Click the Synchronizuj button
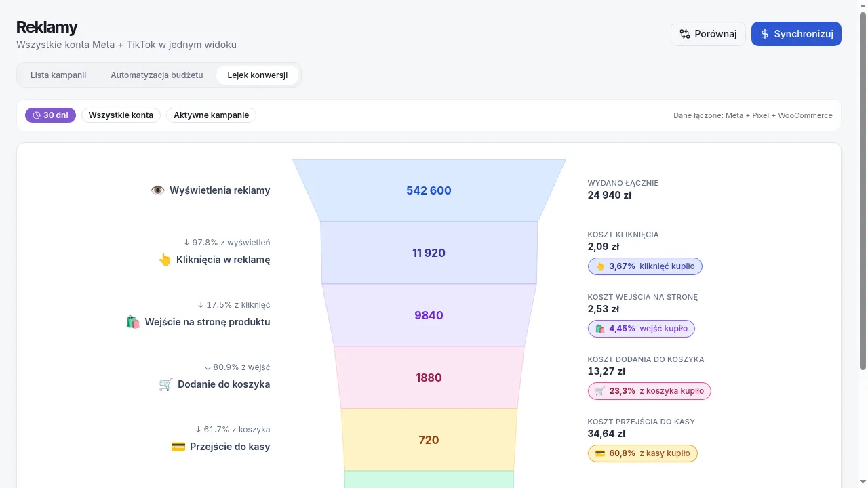Image resolution: width=868 pixels, height=488 pixels. click(796, 34)
